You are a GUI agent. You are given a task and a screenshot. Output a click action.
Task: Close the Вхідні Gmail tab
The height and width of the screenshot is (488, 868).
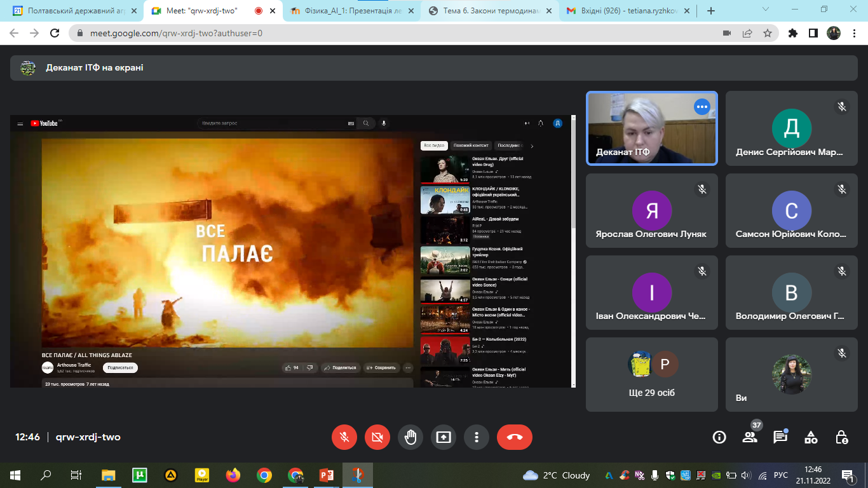(x=686, y=11)
